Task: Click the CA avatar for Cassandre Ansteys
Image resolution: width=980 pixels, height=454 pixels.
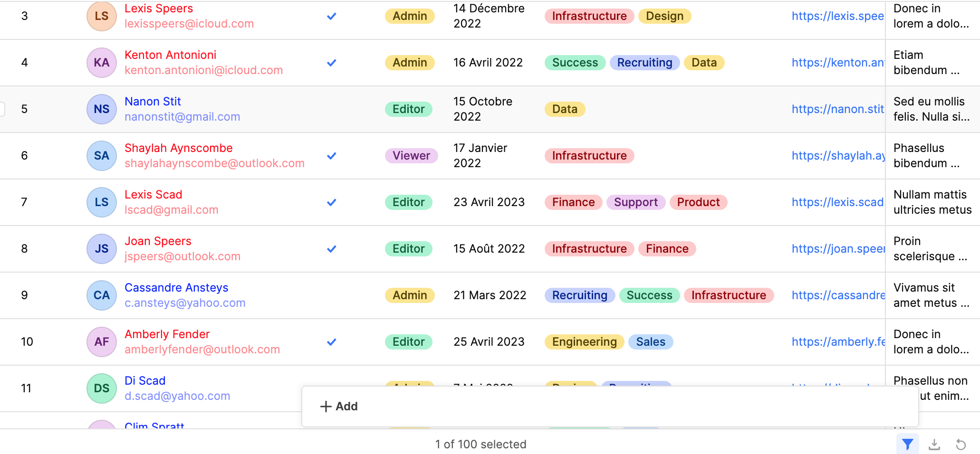Action: pos(102,295)
